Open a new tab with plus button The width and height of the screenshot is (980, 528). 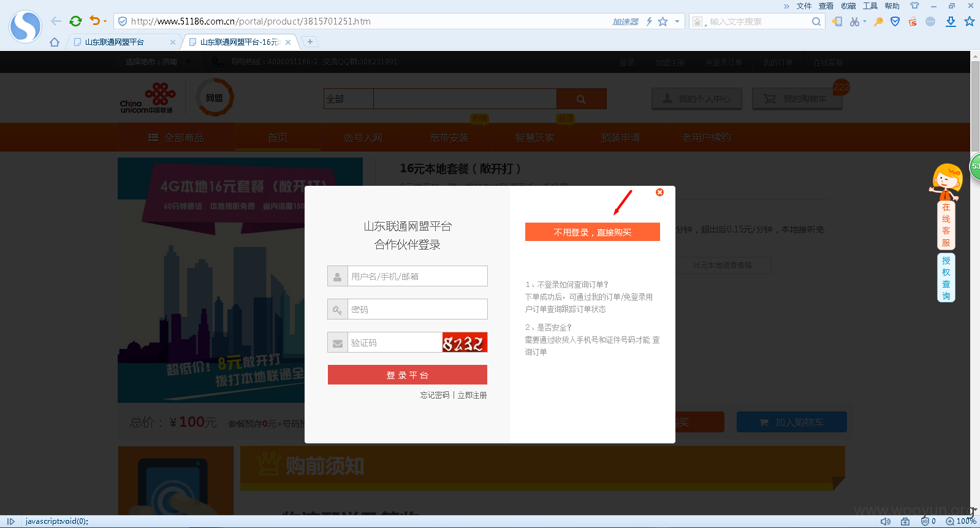pos(310,42)
